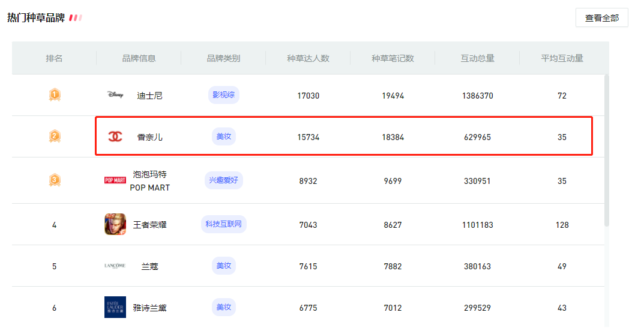Sort by 互动总量 column header
This screenshot has width=644, height=336.
click(x=477, y=58)
